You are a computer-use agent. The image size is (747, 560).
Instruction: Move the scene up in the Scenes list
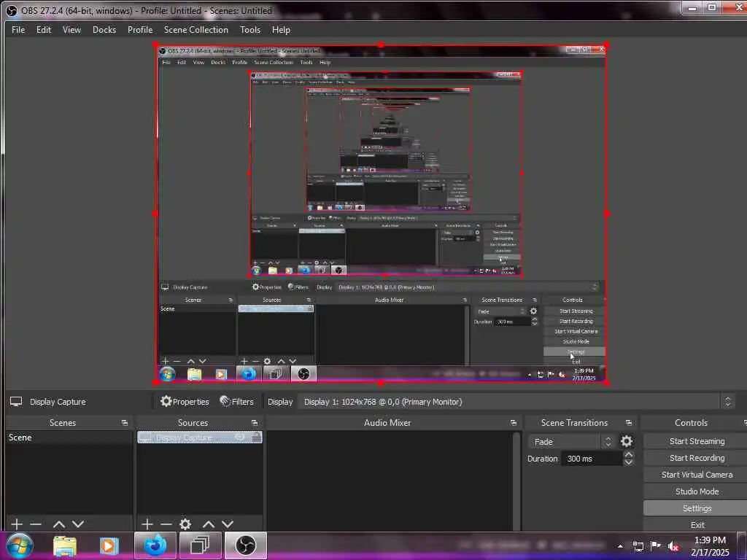tap(59, 524)
